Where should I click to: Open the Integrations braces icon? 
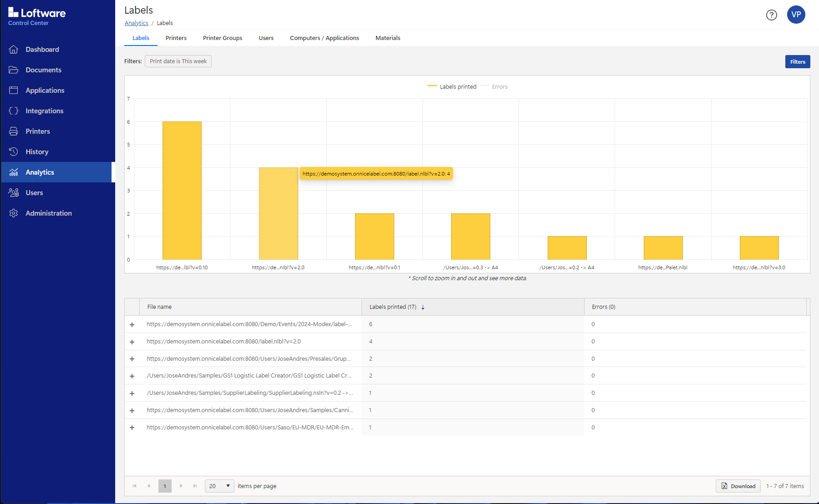click(x=14, y=111)
